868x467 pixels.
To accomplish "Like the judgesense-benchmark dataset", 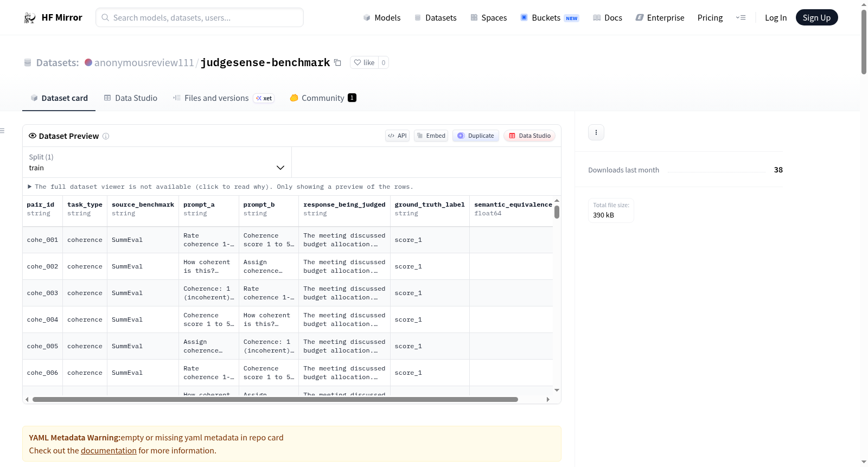I will point(365,62).
